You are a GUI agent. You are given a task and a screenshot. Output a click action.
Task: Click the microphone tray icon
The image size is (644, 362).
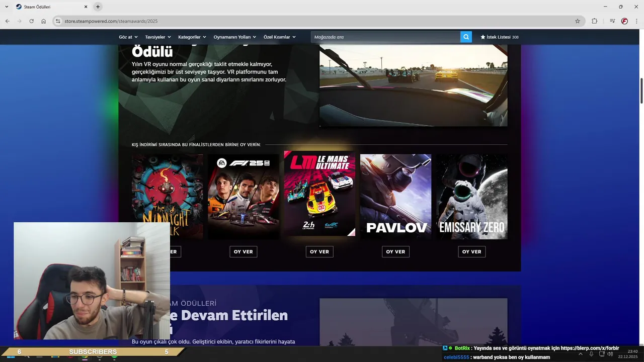[591, 354]
